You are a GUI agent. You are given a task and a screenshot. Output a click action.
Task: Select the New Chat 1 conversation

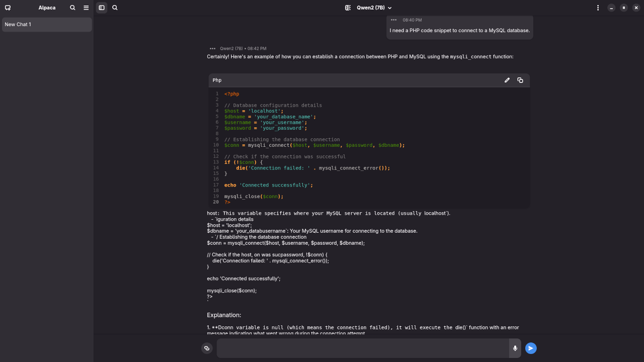click(47, 25)
